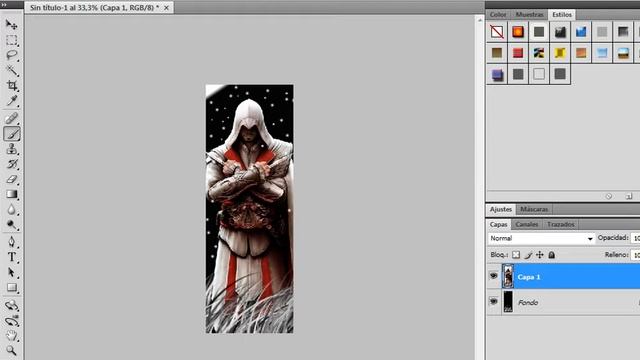640x360 pixels.
Task: Toggle lock image pixels
Action: point(528,255)
